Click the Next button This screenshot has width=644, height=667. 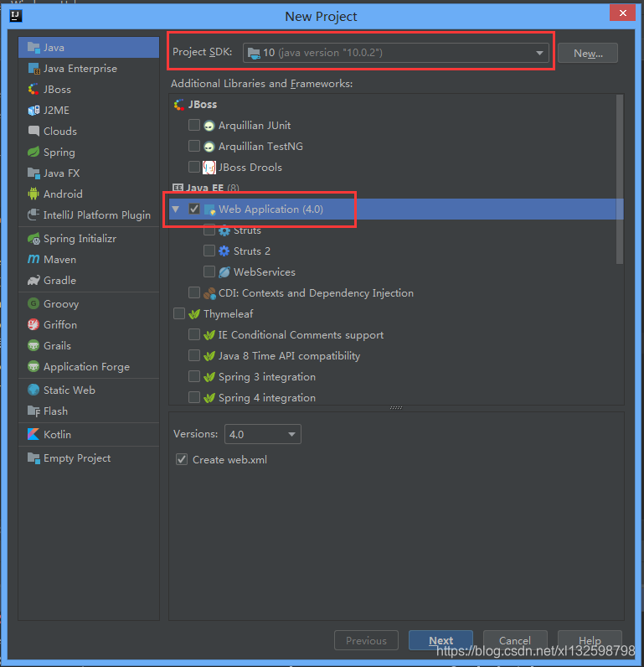pyautogui.click(x=440, y=640)
